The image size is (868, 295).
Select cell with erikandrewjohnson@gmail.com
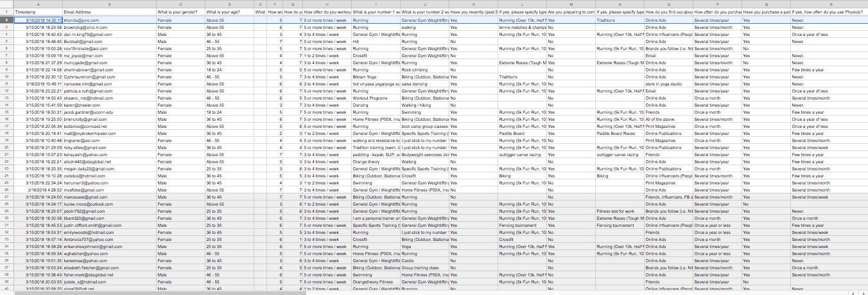[x=108, y=247]
